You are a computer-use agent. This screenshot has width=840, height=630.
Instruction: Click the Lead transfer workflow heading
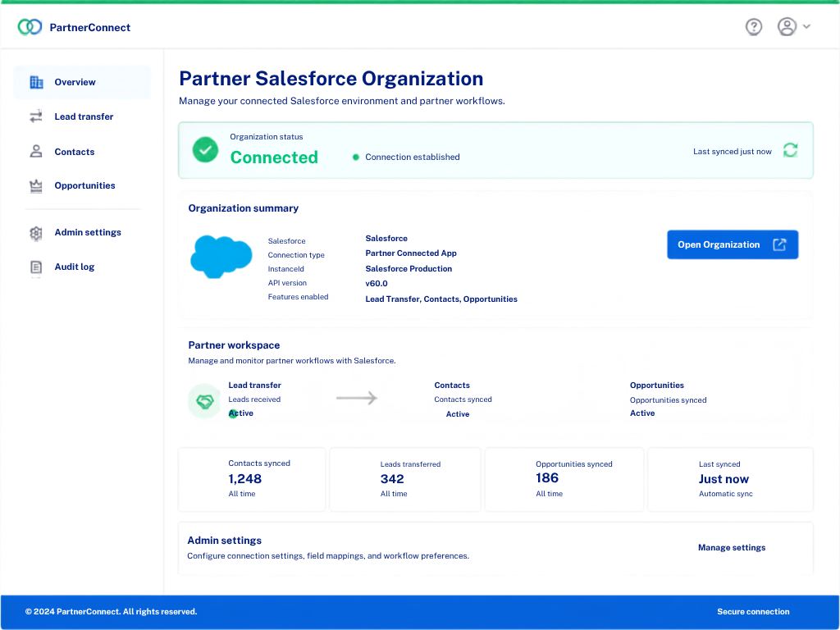(254, 386)
